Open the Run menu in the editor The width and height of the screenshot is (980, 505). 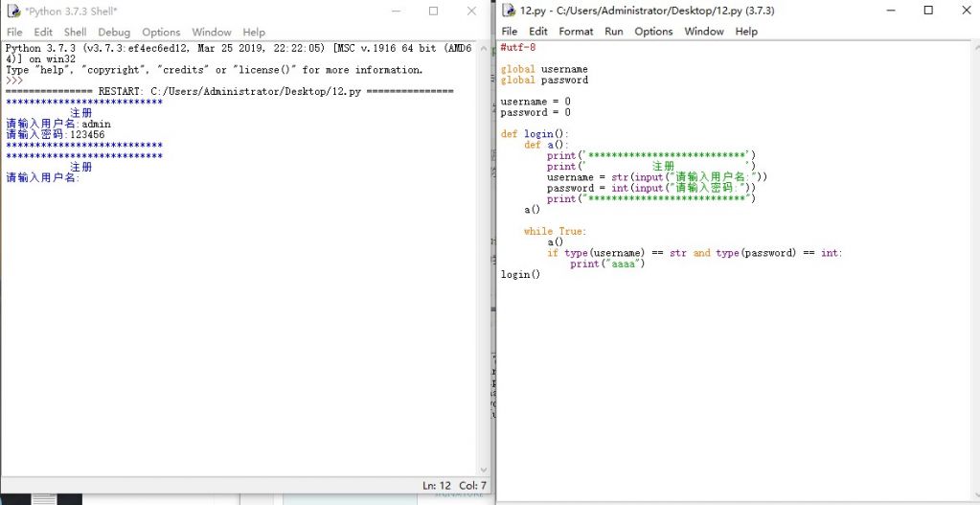click(613, 32)
